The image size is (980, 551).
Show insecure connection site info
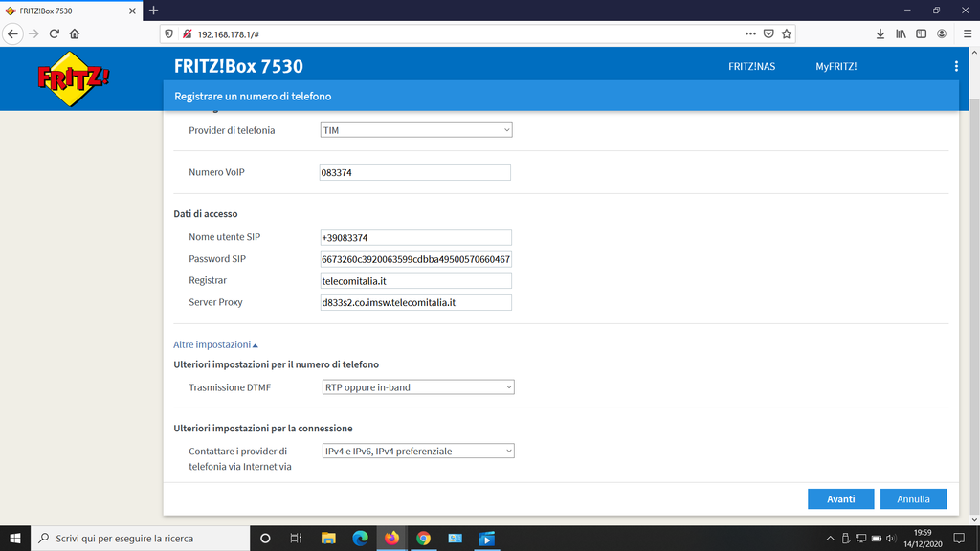pyautogui.click(x=187, y=33)
